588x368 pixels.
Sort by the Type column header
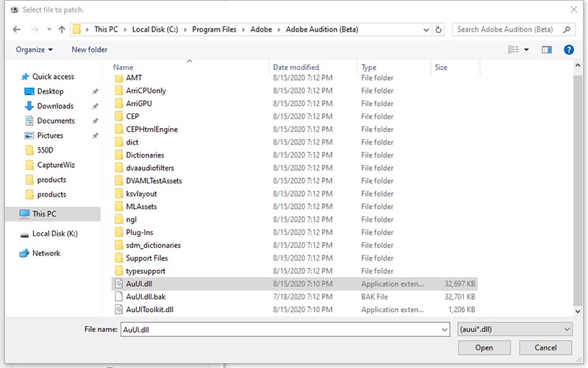[x=369, y=67]
